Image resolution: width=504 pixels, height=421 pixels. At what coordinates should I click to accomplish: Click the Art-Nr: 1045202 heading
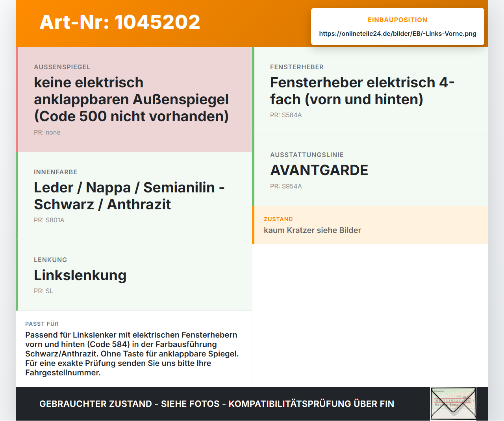pyautogui.click(x=120, y=22)
